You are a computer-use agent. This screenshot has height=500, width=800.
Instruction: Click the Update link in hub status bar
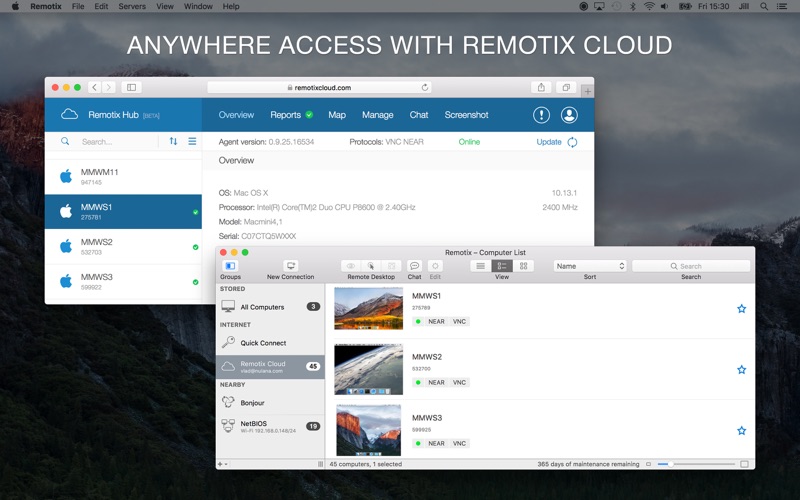coord(549,142)
